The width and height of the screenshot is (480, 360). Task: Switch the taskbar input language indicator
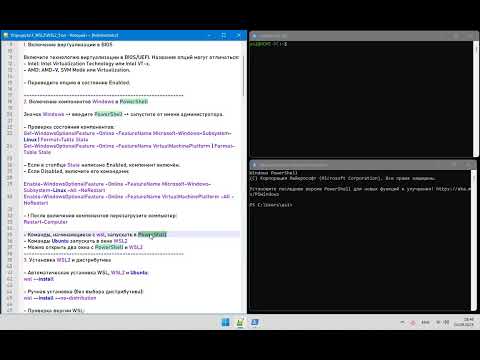(x=425, y=322)
